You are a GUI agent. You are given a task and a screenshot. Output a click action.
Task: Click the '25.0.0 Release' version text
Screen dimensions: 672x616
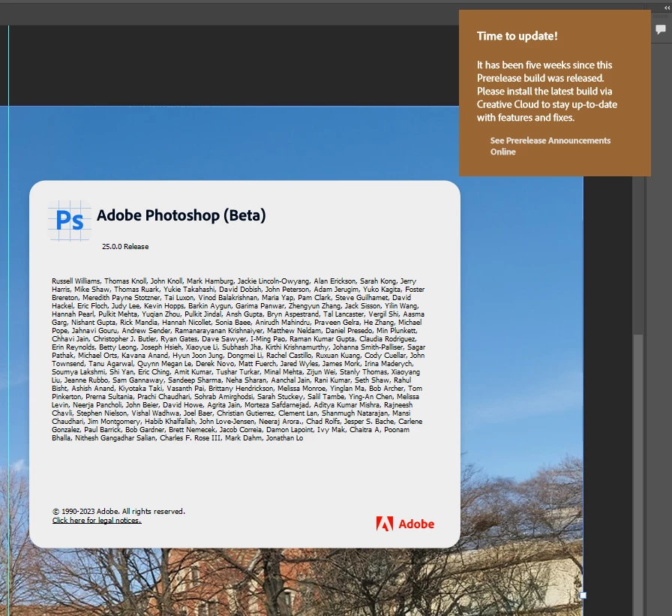tap(125, 247)
